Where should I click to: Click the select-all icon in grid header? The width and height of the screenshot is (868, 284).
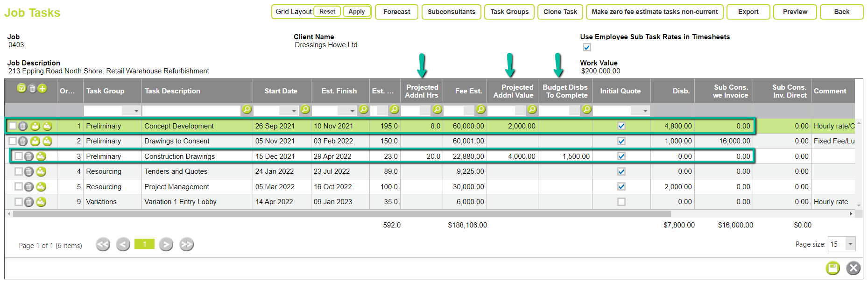[21, 88]
